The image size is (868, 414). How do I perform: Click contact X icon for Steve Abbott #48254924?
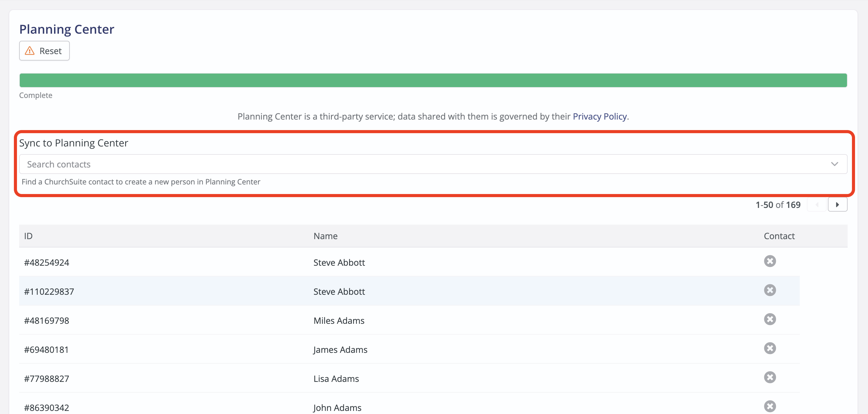pyautogui.click(x=770, y=261)
